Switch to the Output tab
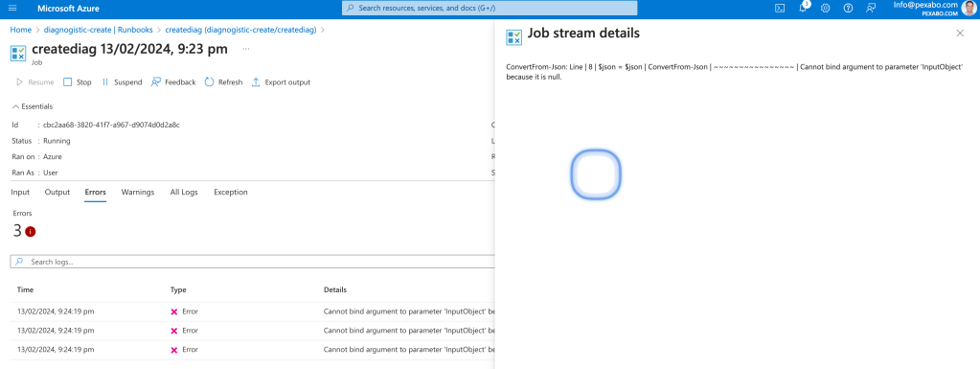Image resolution: width=980 pixels, height=369 pixels. click(x=57, y=192)
